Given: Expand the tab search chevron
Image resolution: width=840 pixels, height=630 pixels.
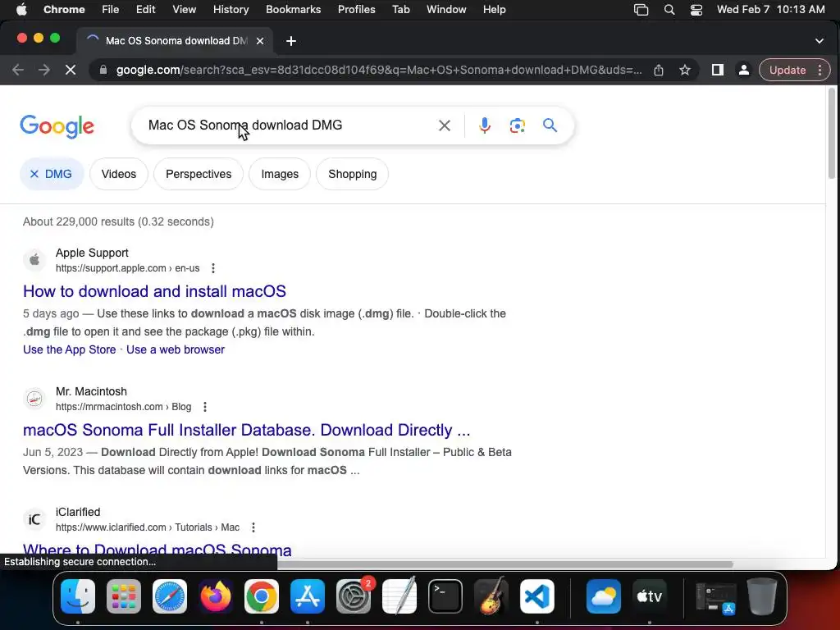Looking at the screenshot, I should coord(819,41).
